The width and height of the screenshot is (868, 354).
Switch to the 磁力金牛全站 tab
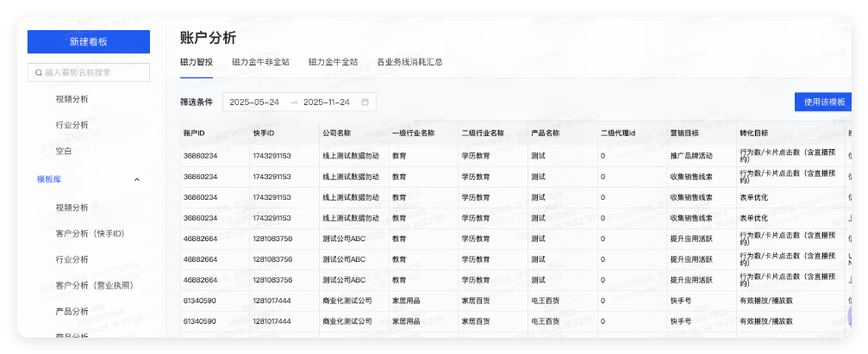click(x=334, y=62)
